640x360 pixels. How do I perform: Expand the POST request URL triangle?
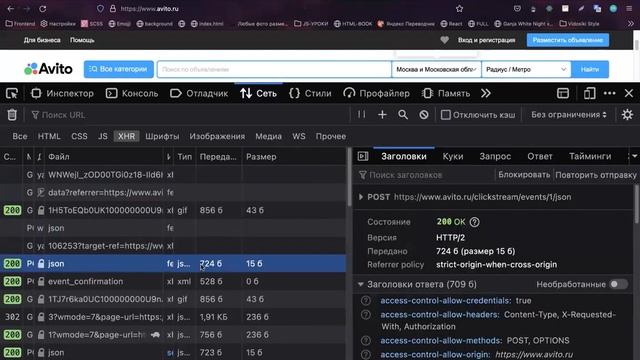coord(361,197)
